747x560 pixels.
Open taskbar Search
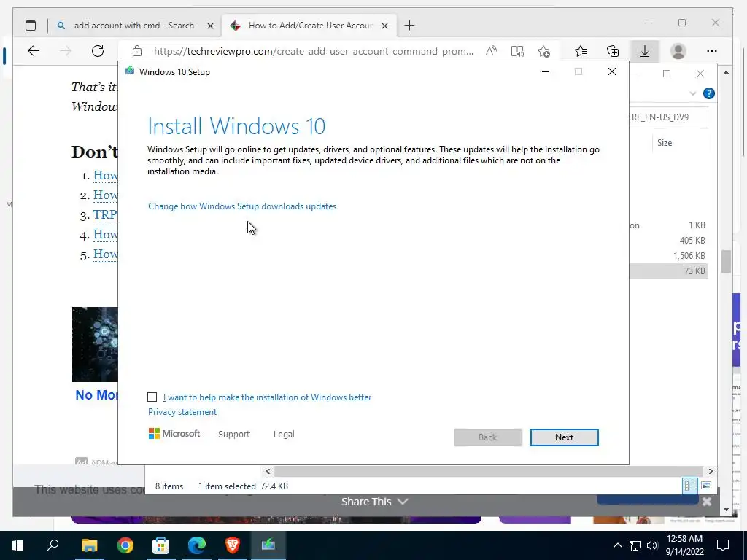point(53,545)
